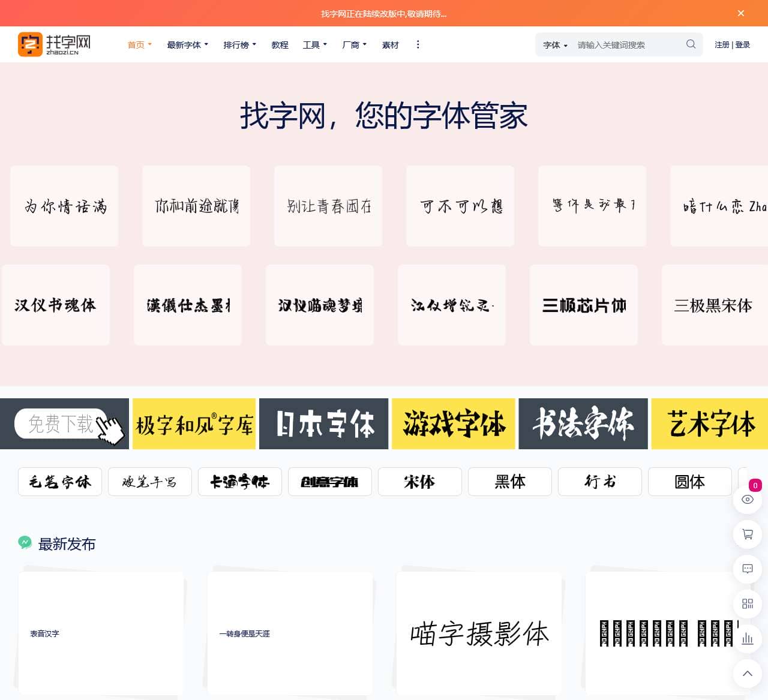Click the QR code floating icon
768x700 pixels.
click(748, 603)
